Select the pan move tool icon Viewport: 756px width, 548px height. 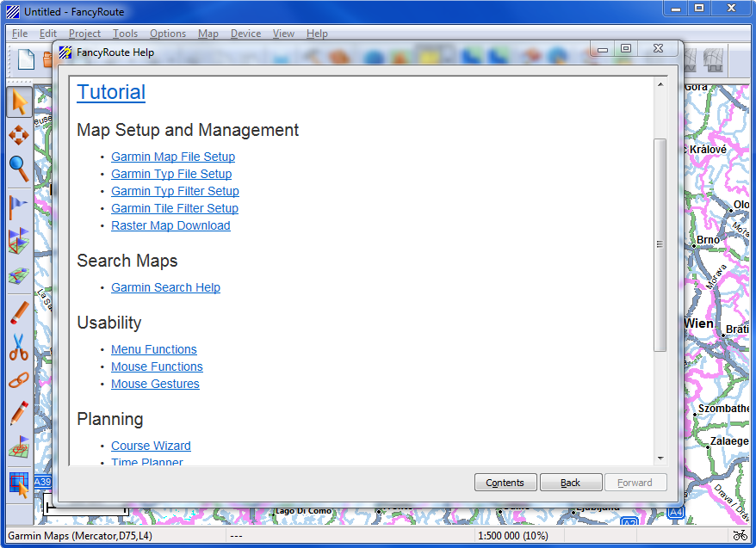pyautogui.click(x=19, y=135)
